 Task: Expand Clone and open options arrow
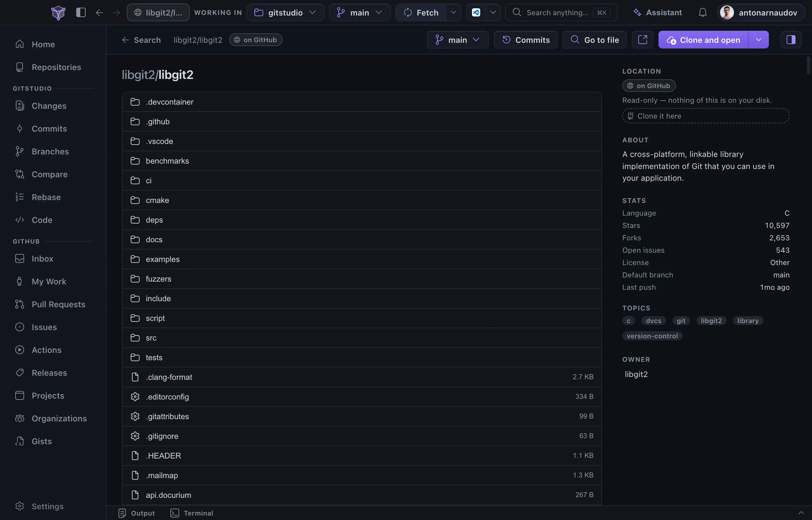[x=758, y=40]
